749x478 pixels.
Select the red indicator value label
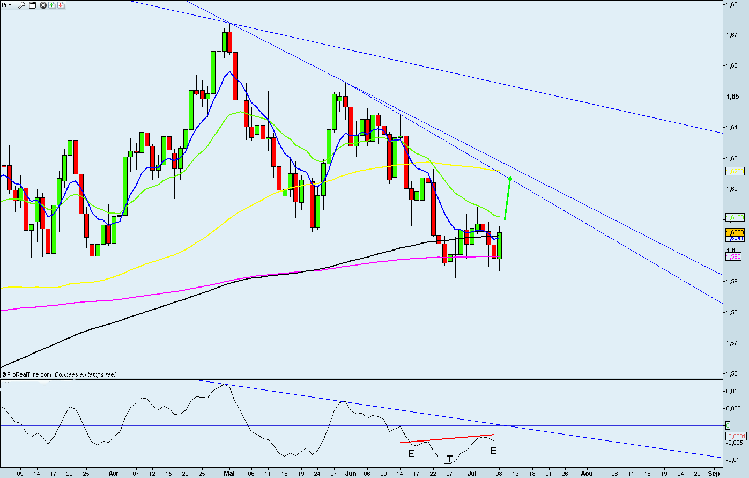coord(736,436)
